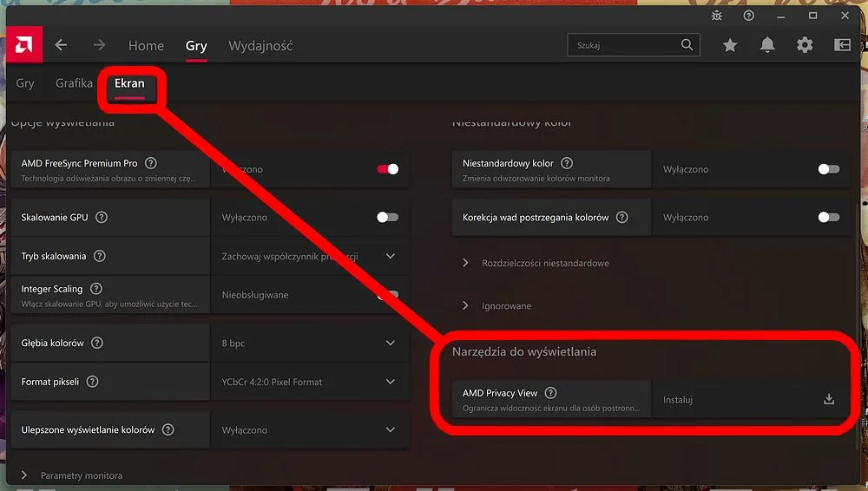Image resolution: width=868 pixels, height=491 pixels.
Task: Enable Korekcja wad postrzegania kolorów toggle
Action: click(x=829, y=217)
